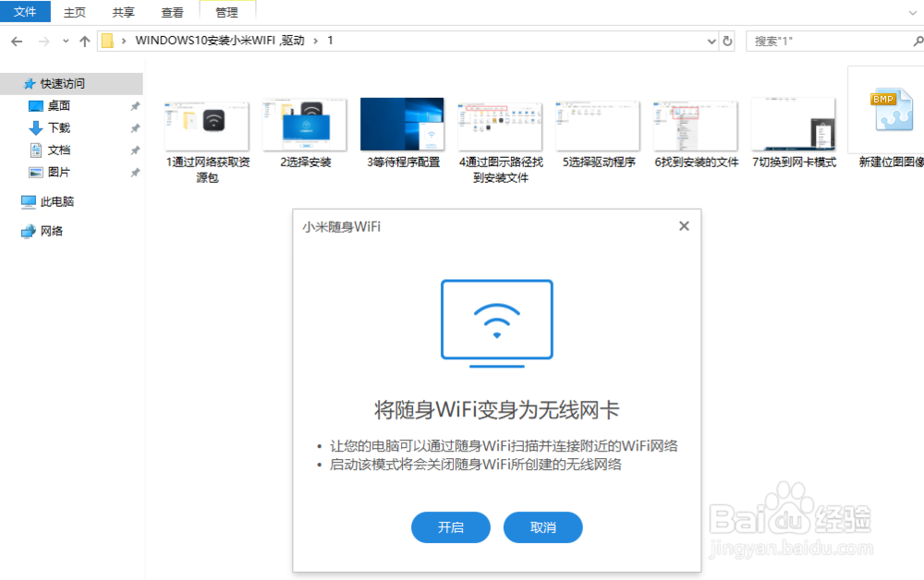Click the 让您的电脑可以通过随身WiFi扫描 bullet text
This screenshot has height=580, width=924.
click(x=504, y=446)
